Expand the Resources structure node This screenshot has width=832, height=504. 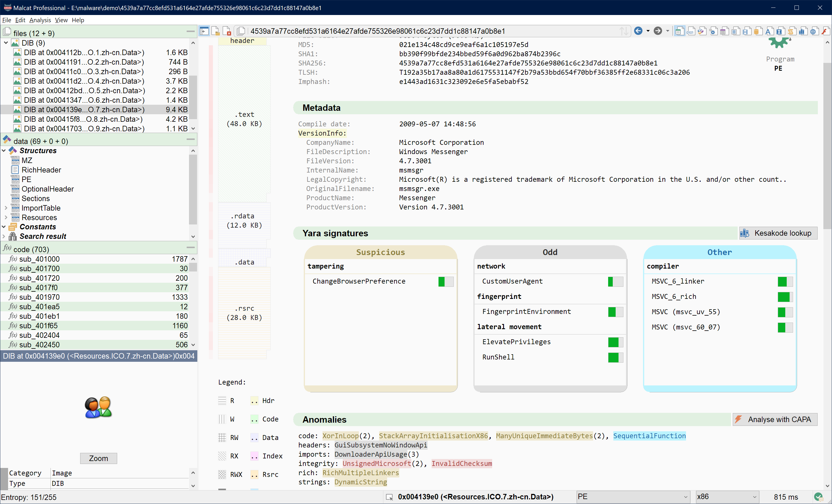pyautogui.click(x=6, y=218)
